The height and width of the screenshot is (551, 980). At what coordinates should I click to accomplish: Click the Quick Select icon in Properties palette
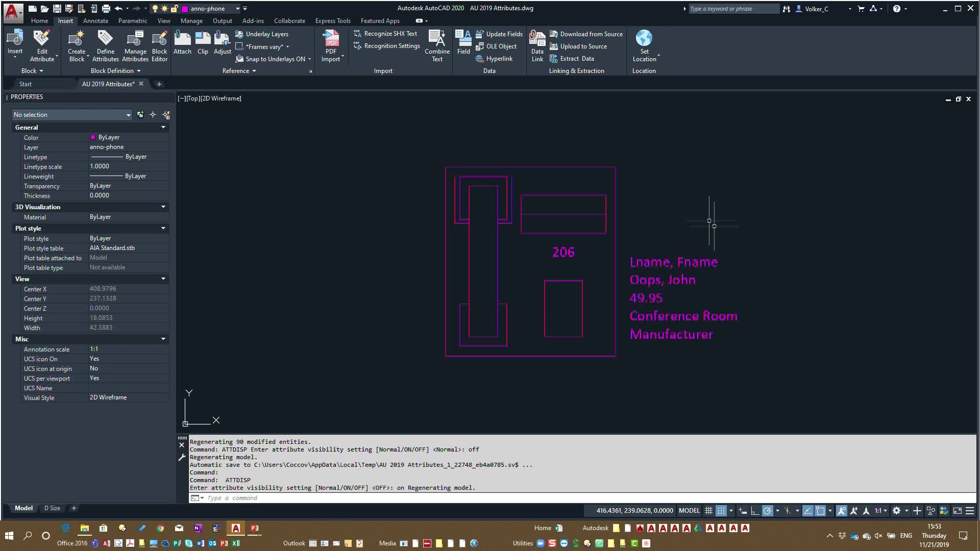point(166,115)
